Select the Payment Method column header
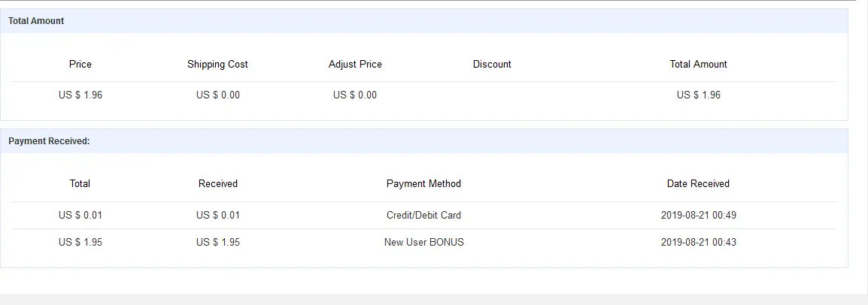Viewport: 868px width, 305px height. [x=423, y=183]
